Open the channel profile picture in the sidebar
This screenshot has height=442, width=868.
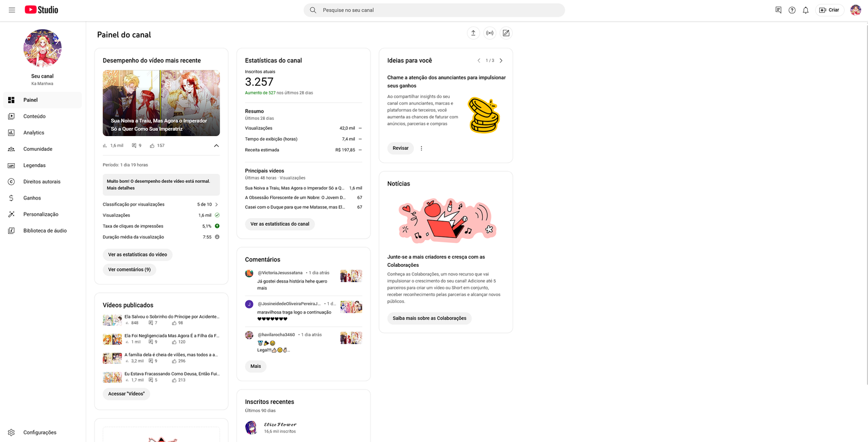click(42, 48)
